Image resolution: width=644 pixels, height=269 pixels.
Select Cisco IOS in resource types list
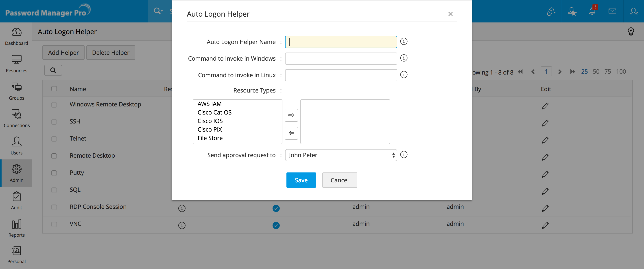tap(210, 121)
